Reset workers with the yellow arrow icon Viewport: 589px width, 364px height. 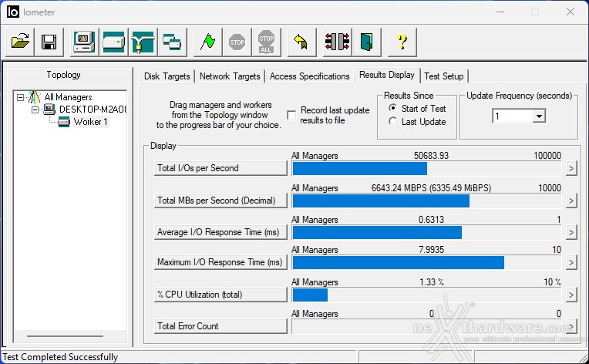click(x=301, y=42)
